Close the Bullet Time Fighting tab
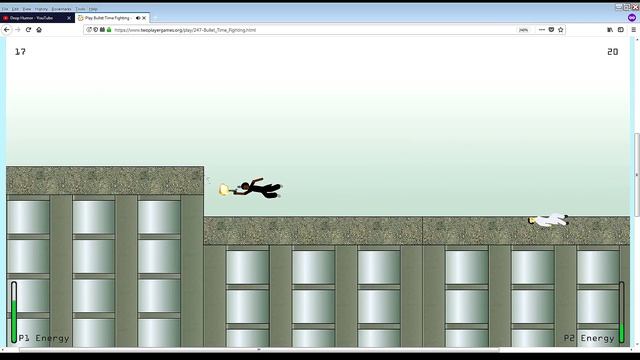The width and height of the screenshot is (640, 360). (144, 18)
